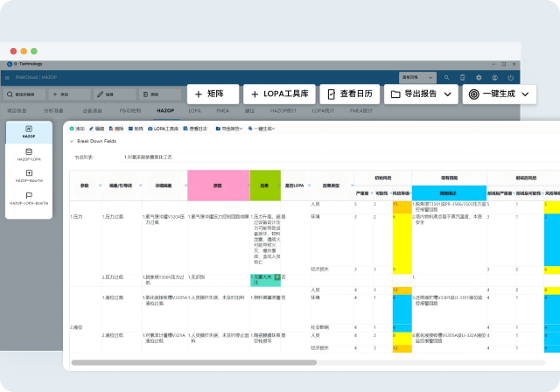560x392 pixels.
Task: Collapse the Break Down Fields section
Action: click(72, 141)
